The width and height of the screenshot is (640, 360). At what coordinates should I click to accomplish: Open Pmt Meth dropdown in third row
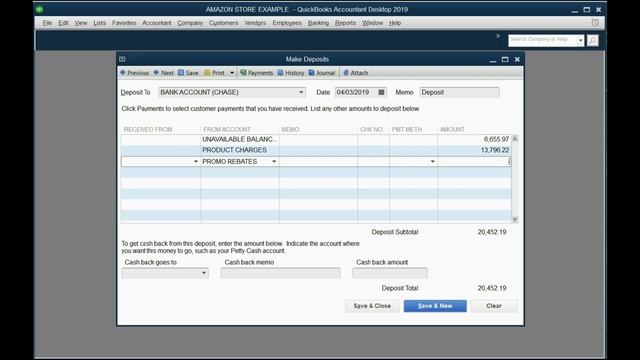pos(433,162)
